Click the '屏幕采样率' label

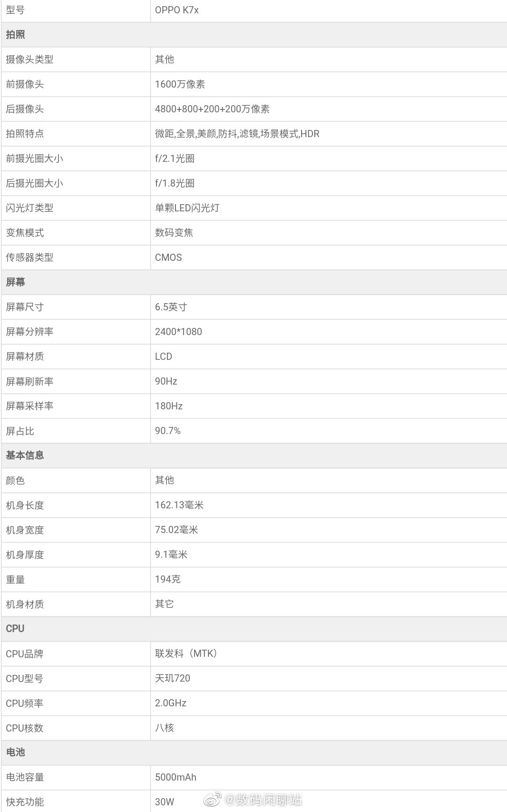pyautogui.click(x=29, y=406)
